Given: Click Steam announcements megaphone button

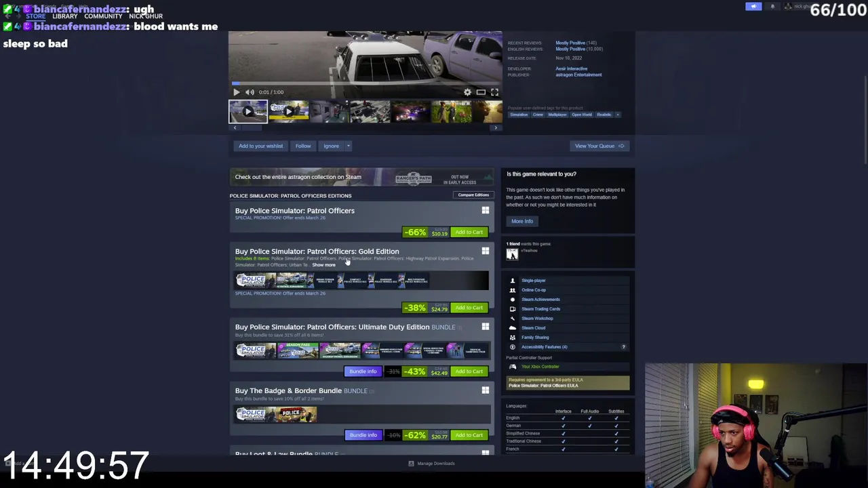Looking at the screenshot, I should (753, 7).
